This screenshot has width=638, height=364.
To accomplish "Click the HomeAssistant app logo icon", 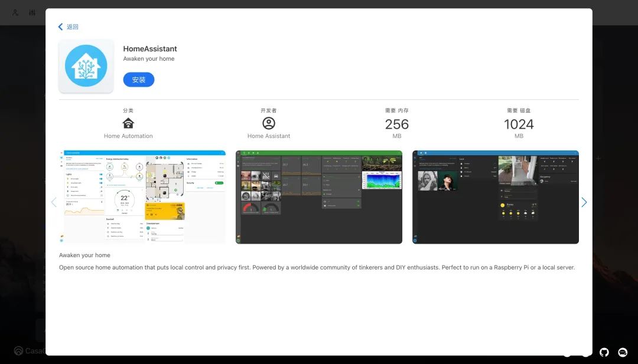I will 86,66.
